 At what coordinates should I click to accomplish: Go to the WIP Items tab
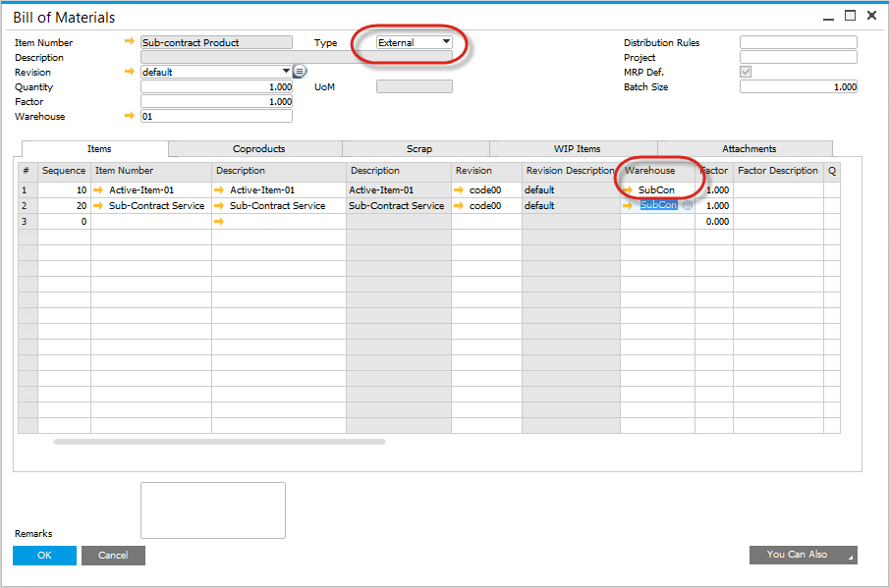click(577, 149)
